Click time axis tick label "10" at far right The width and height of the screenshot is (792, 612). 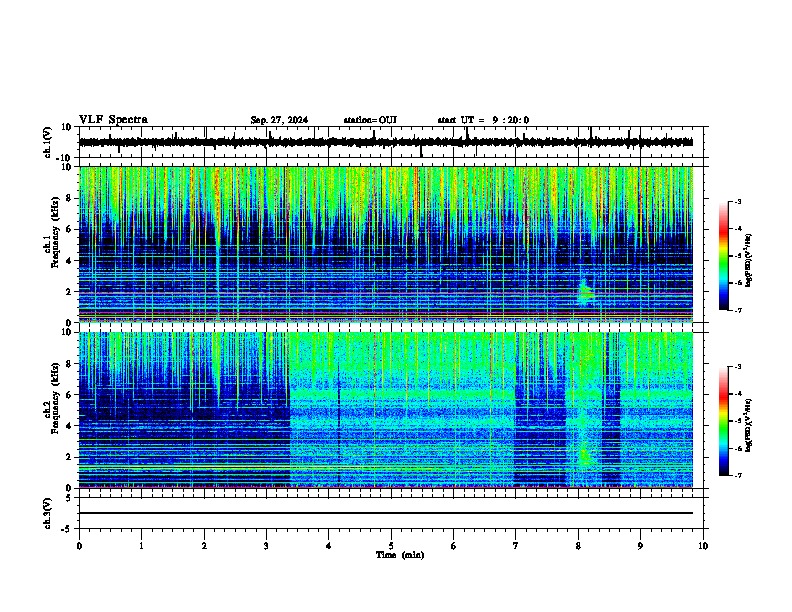703,546
